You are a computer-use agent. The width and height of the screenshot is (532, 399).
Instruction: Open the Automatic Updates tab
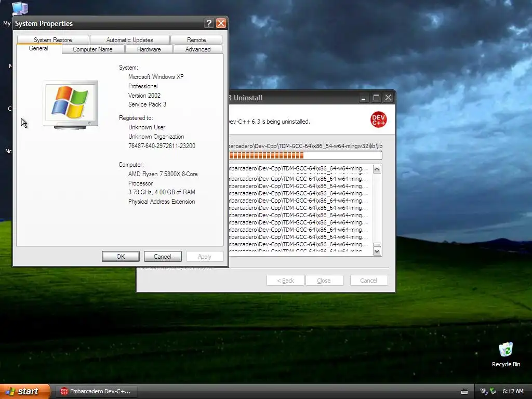129,39
